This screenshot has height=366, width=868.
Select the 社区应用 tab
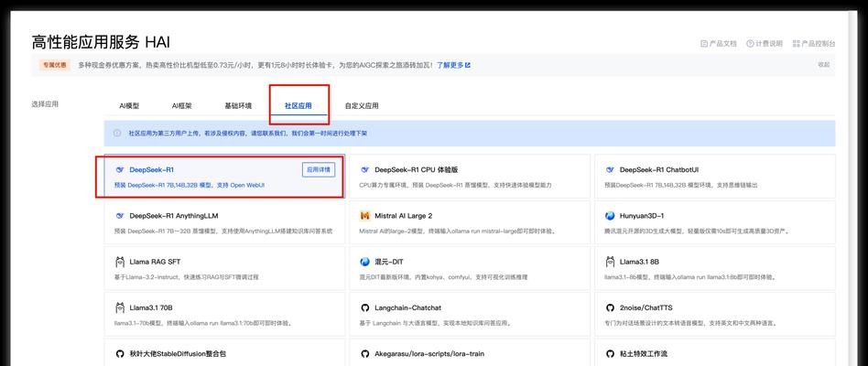pyautogui.click(x=298, y=105)
